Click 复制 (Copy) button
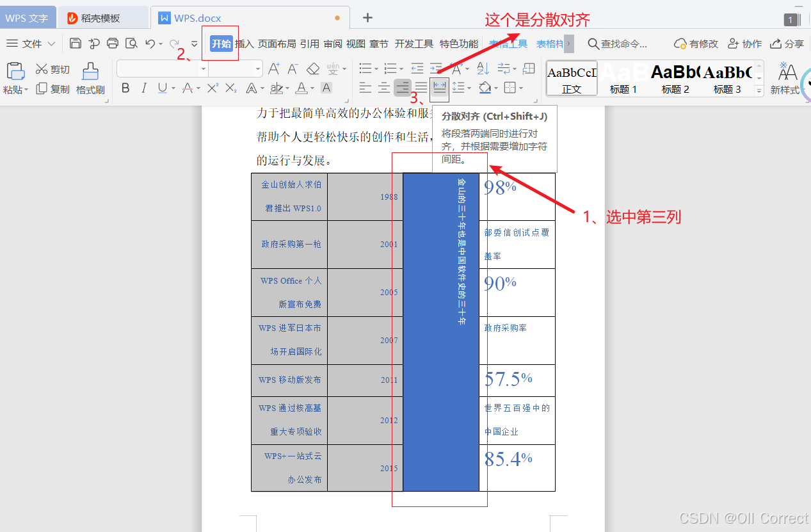Screen dimensions: 811x532 (52, 89)
